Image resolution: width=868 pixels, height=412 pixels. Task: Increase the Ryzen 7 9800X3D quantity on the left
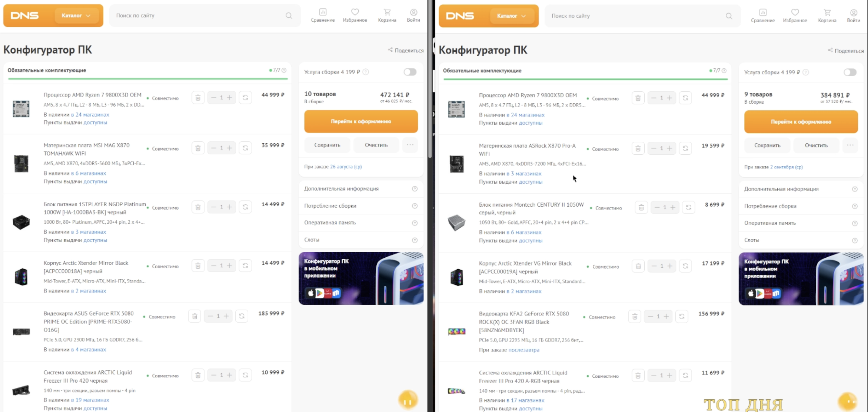coord(229,98)
